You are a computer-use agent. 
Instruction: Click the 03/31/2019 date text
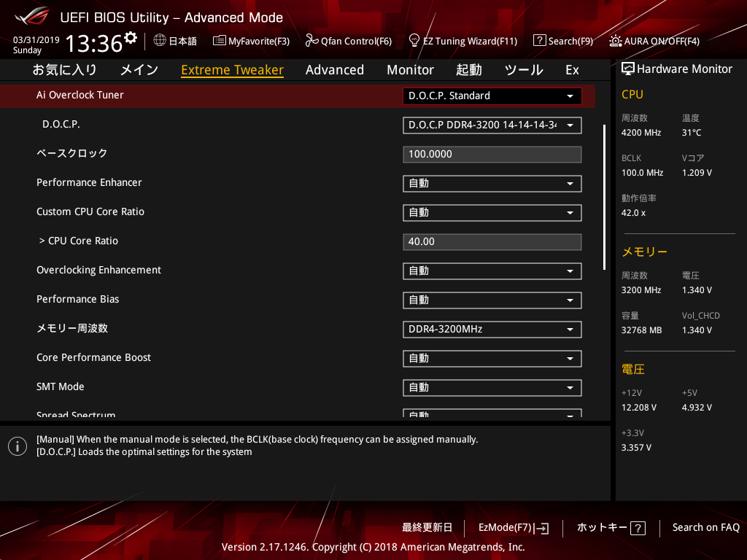(36, 40)
